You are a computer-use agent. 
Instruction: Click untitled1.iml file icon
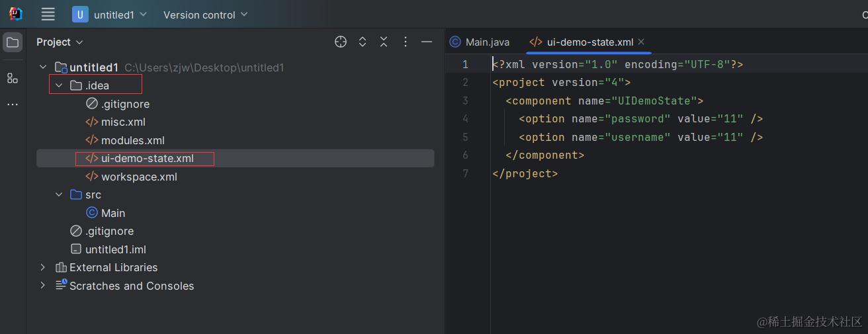(76, 249)
